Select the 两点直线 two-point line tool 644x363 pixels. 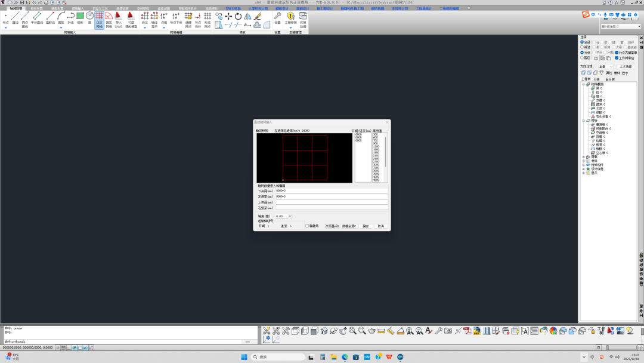click(x=25, y=20)
